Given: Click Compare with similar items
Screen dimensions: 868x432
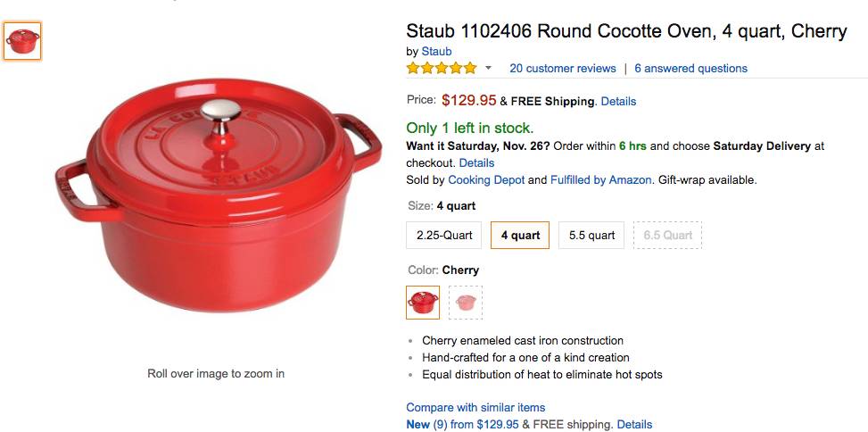Looking at the screenshot, I should (x=475, y=408).
